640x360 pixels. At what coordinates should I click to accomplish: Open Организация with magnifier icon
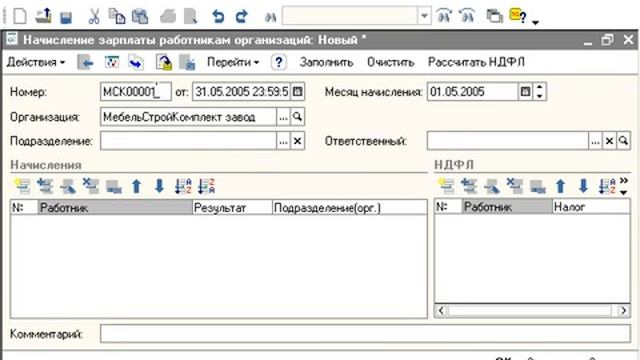pos(297,117)
